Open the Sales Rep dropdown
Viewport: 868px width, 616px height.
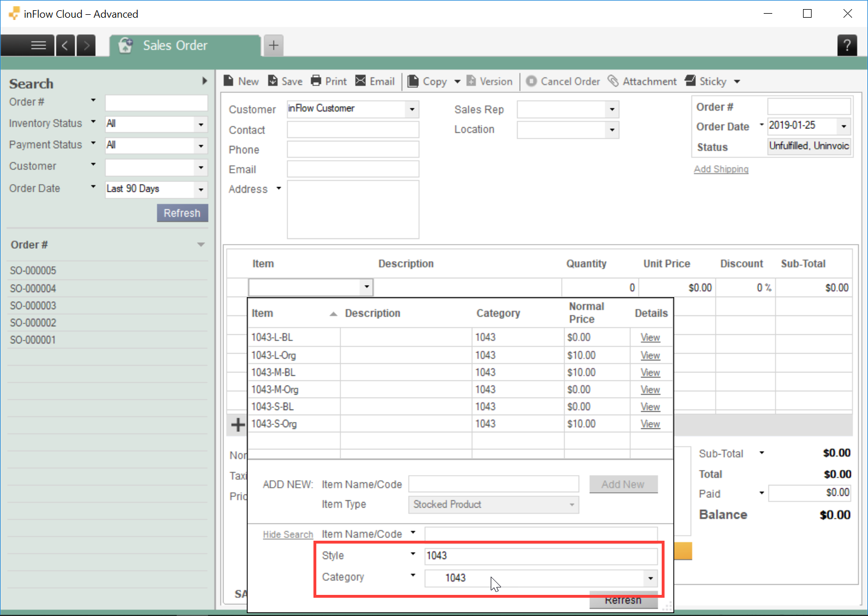pos(612,109)
